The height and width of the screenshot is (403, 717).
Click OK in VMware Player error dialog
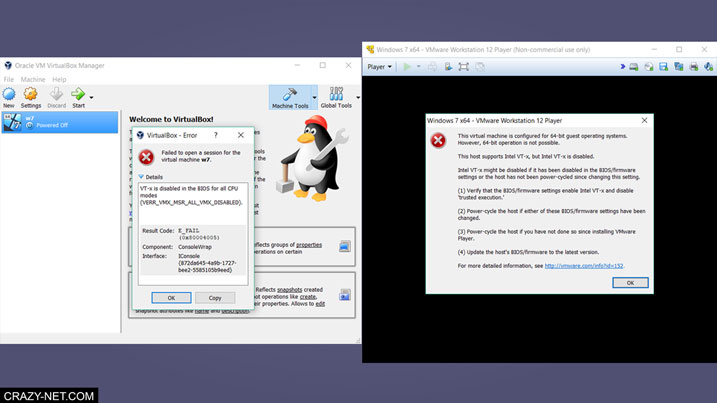pos(630,283)
